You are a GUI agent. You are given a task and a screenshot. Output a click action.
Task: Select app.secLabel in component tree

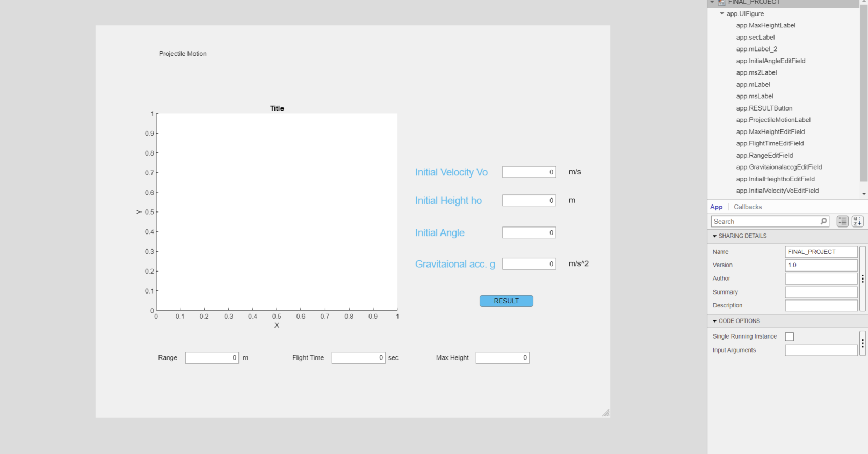pos(755,37)
